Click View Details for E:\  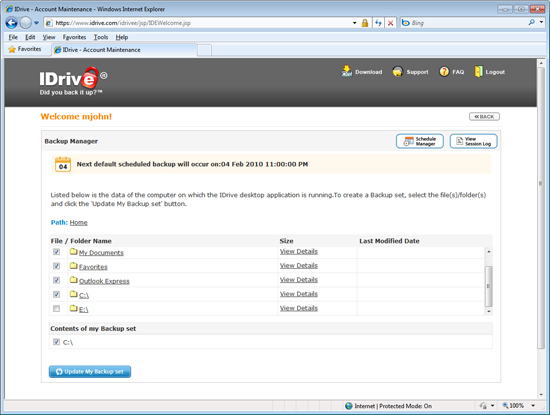click(x=299, y=308)
